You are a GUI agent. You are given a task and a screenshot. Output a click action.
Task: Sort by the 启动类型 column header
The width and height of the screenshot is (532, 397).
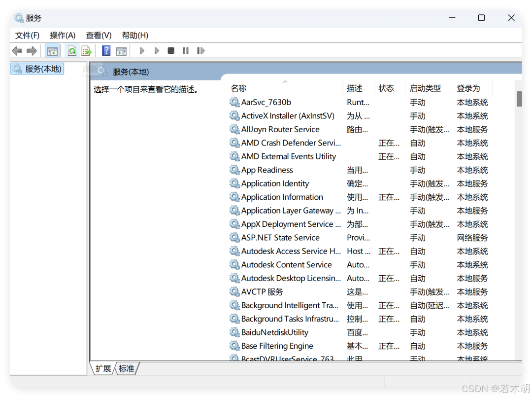pos(430,88)
